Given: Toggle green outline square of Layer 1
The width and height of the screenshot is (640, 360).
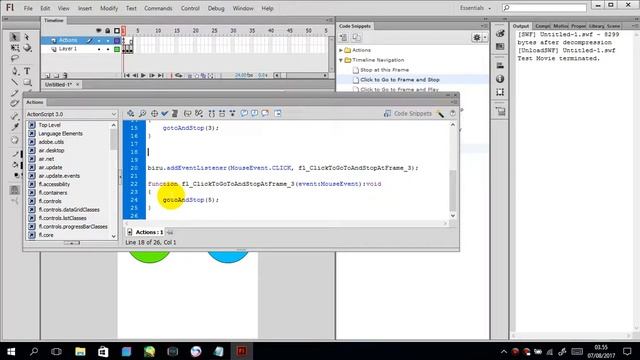Looking at the screenshot, I should pyautogui.click(x=117, y=49).
